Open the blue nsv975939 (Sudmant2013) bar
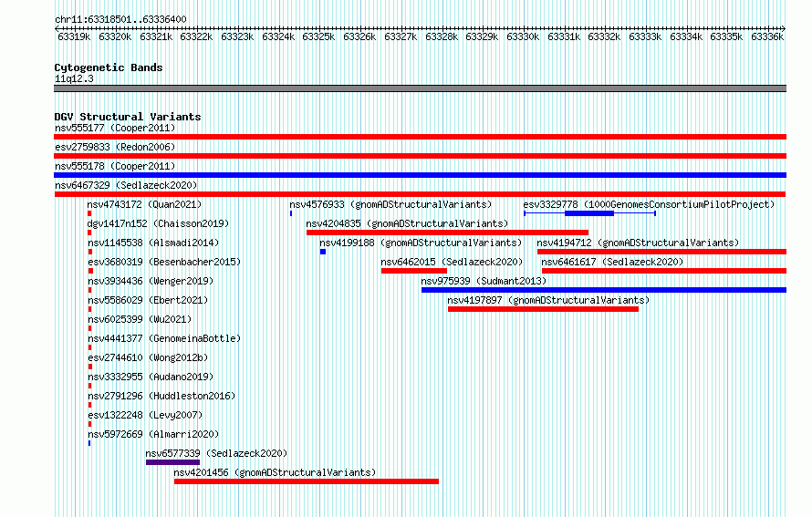The height and width of the screenshot is (517, 812). (x=604, y=290)
